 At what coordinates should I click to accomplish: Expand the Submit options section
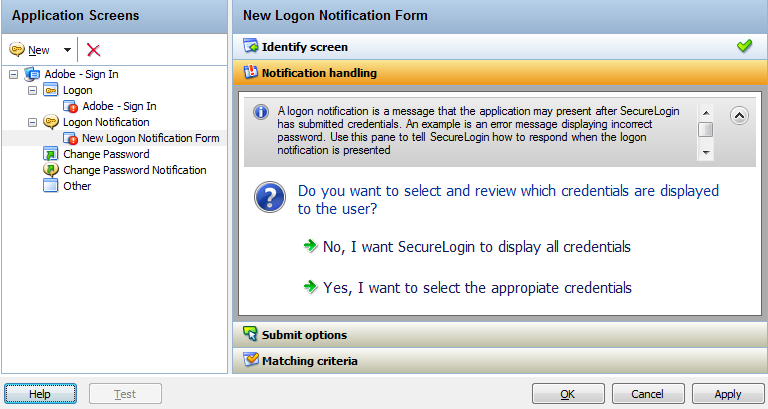click(x=304, y=335)
